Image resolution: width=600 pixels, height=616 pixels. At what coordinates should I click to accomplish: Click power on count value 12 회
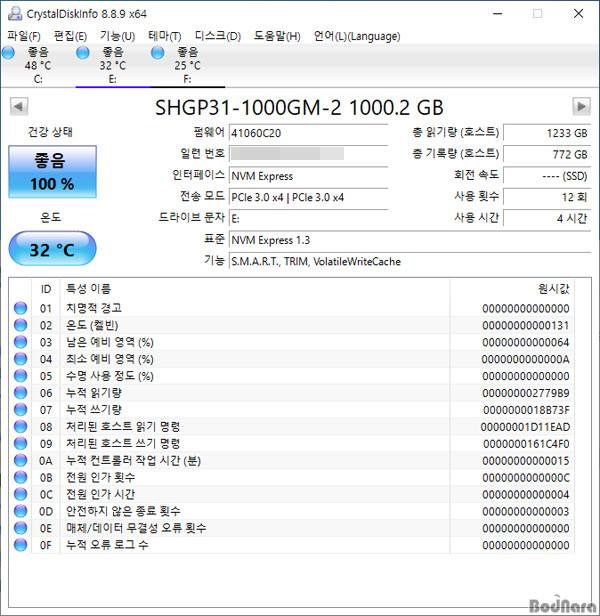click(547, 197)
